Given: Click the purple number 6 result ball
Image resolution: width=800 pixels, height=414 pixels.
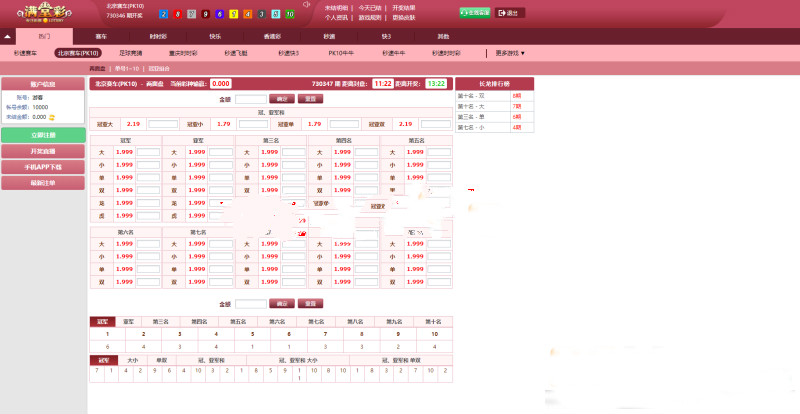Looking at the screenshot, I should (x=219, y=14).
